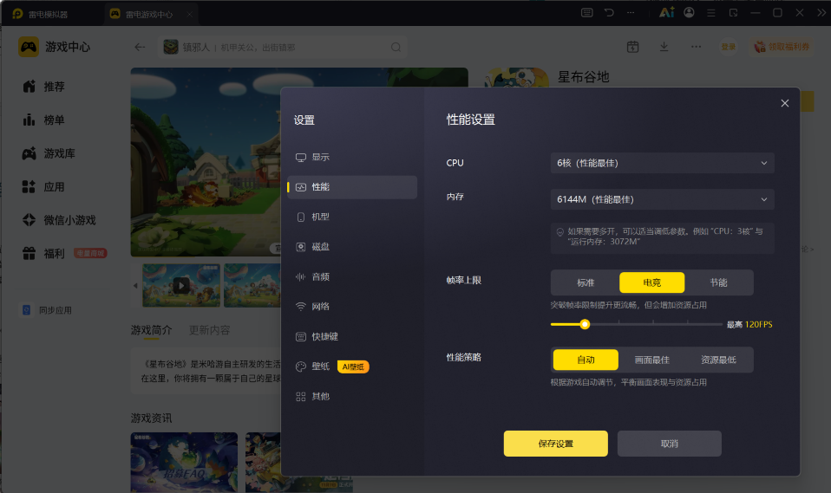The image size is (831, 493).
Task: Open the downloads icon in game center
Action: pyautogui.click(x=664, y=47)
